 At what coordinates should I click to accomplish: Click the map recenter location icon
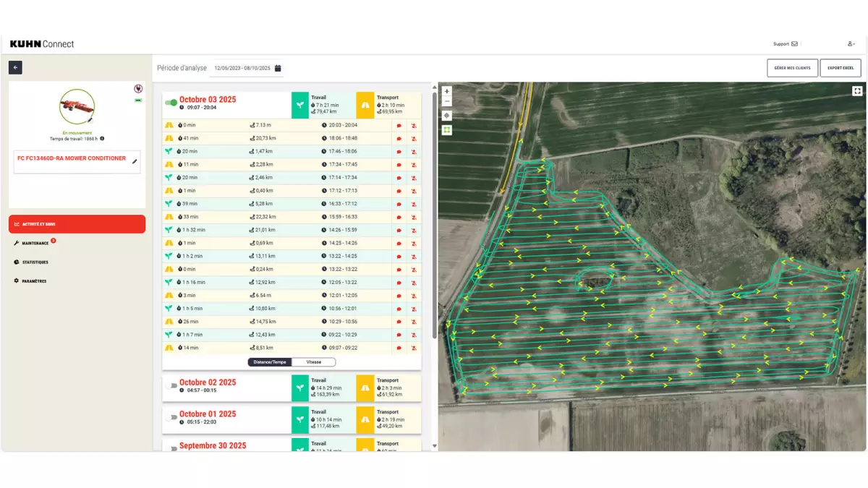446,116
